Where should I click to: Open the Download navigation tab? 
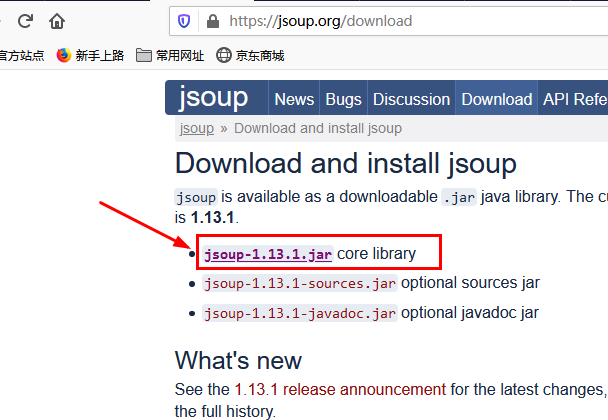click(x=497, y=99)
